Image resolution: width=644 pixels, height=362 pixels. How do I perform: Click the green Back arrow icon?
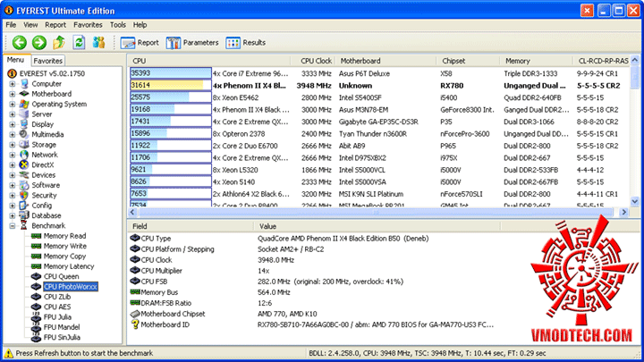pyautogui.click(x=20, y=42)
